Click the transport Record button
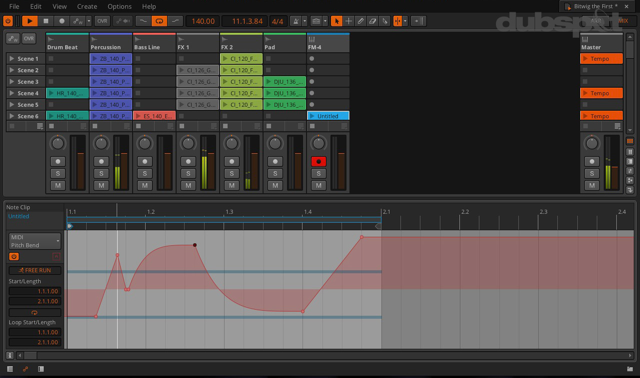The width and height of the screenshot is (640, 378). [62, 21]
